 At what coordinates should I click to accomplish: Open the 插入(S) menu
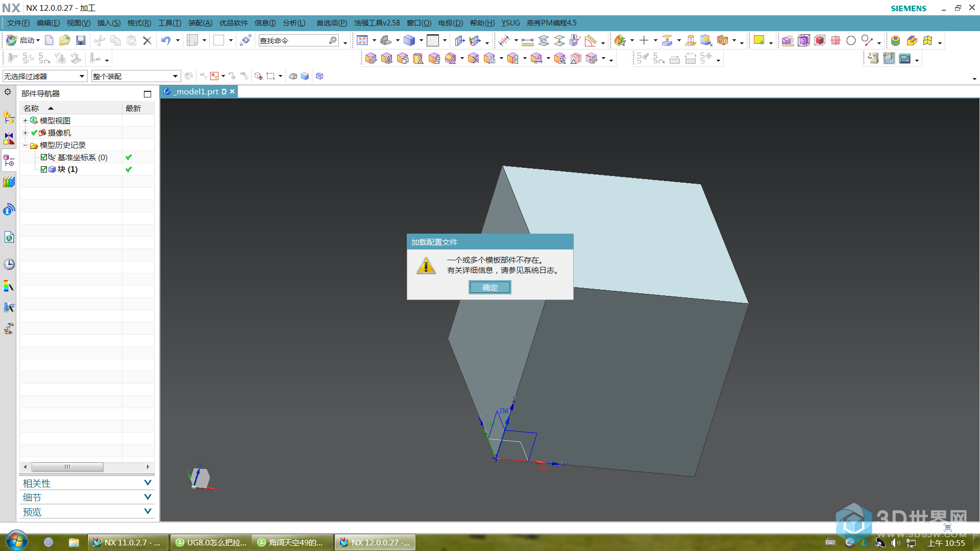point(109,23)
